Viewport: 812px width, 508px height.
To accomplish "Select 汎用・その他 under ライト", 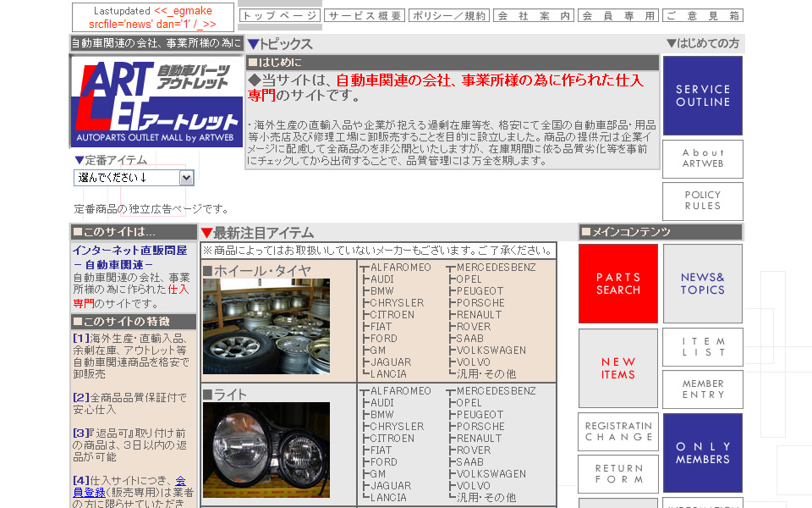I will [x=486, y=498].
